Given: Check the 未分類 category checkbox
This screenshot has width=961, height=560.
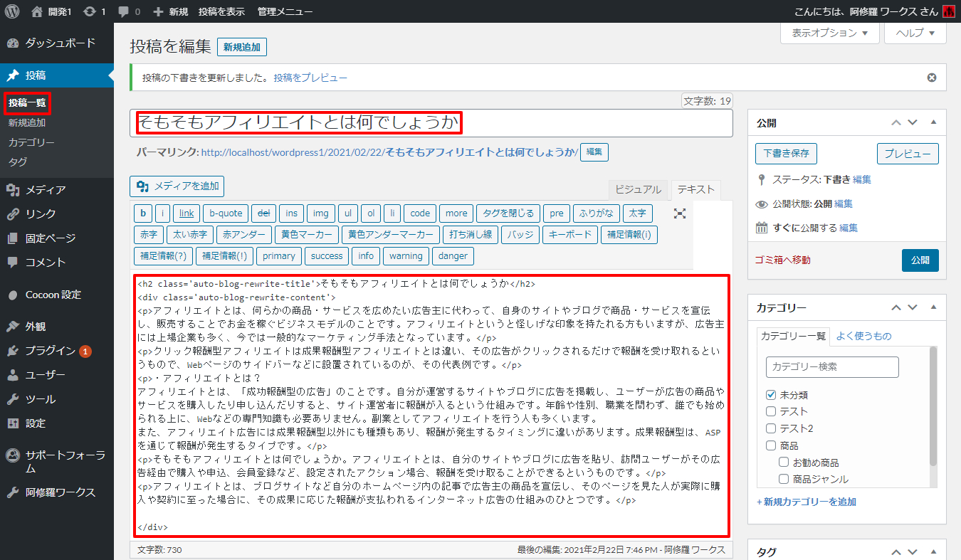Looking at the screenshot, I should [x=771, y=394].
